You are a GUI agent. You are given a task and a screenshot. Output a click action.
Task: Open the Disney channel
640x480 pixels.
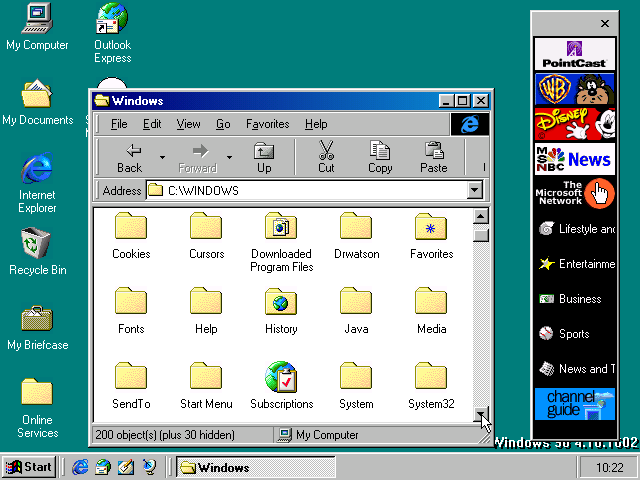coord(574,124)
